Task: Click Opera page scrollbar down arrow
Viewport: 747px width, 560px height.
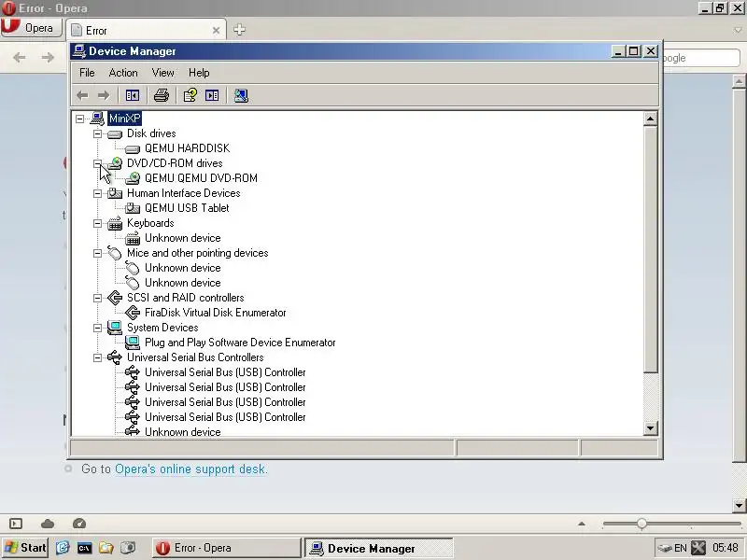Action: (x=739, y=505)
